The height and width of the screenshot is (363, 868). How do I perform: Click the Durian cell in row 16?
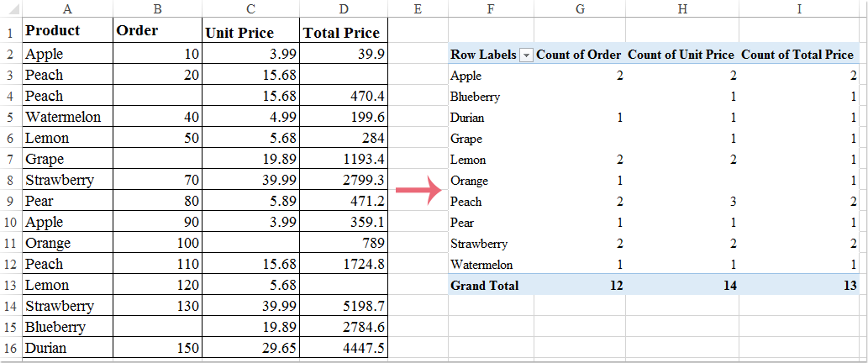(x=66, y=348)
